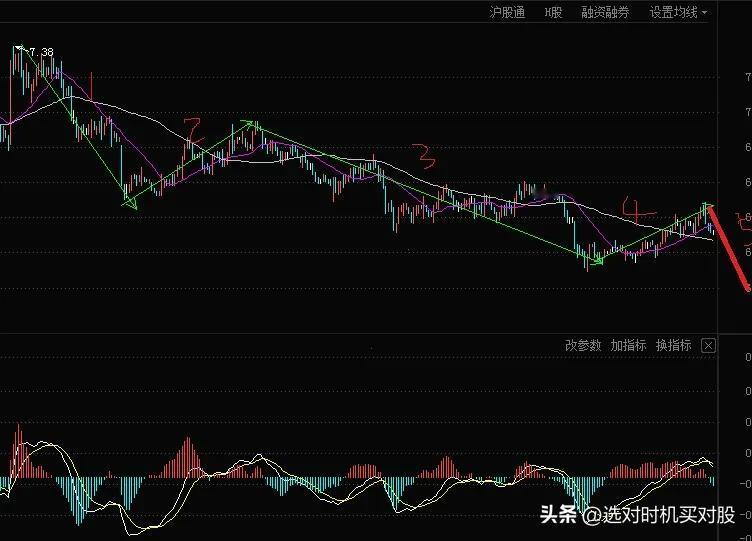Click the 7.38 high price label
752x541 pixels.
[41, 52]
